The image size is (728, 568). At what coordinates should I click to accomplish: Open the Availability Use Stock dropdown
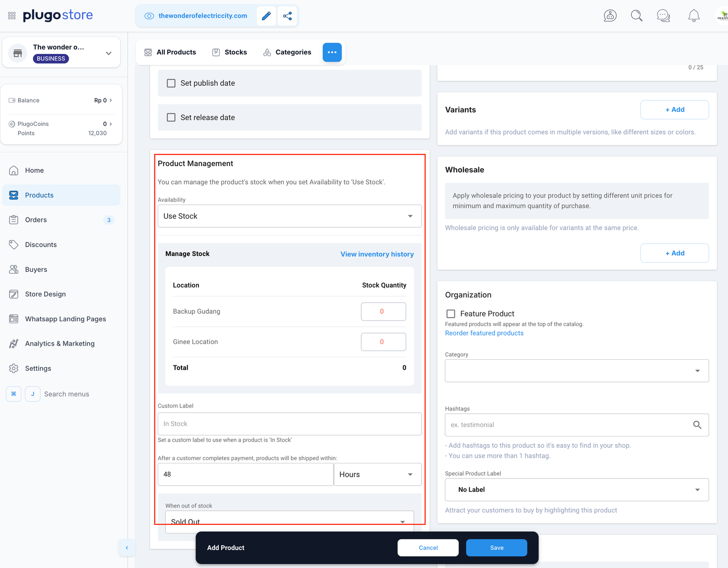(289, 216)
